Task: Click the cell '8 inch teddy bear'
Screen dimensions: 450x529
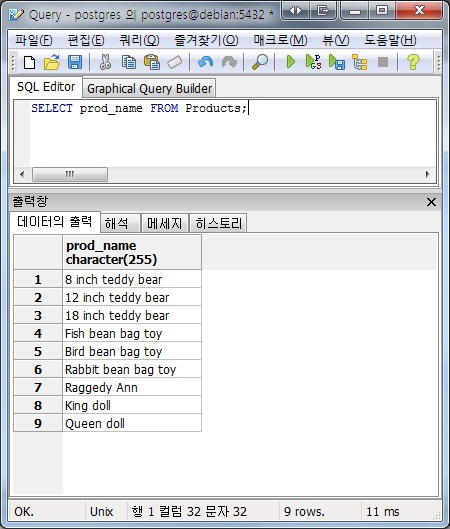Action: click(x=132, y=279)
